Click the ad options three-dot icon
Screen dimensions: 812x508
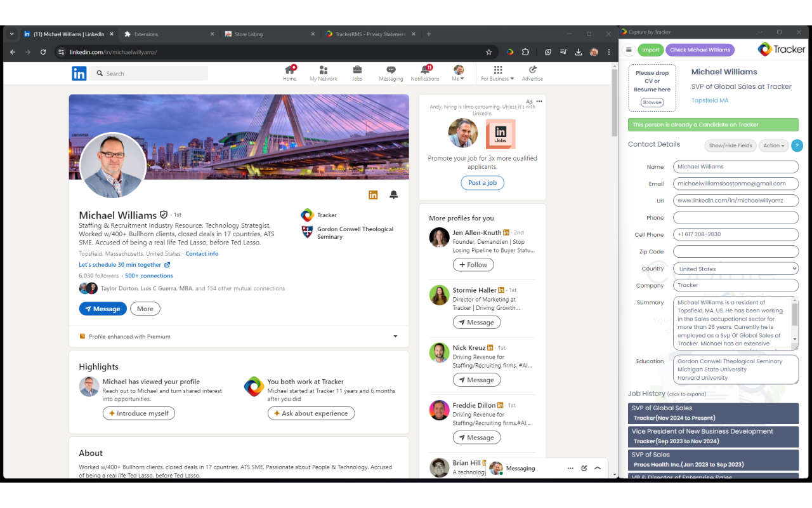click(x=539, y=101)
